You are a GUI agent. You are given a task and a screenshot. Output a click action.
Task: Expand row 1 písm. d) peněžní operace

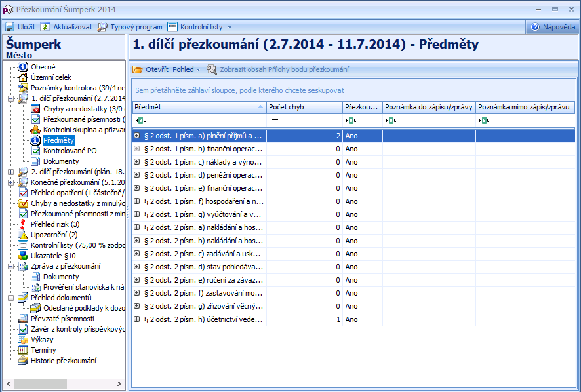[x=137, y=175]
